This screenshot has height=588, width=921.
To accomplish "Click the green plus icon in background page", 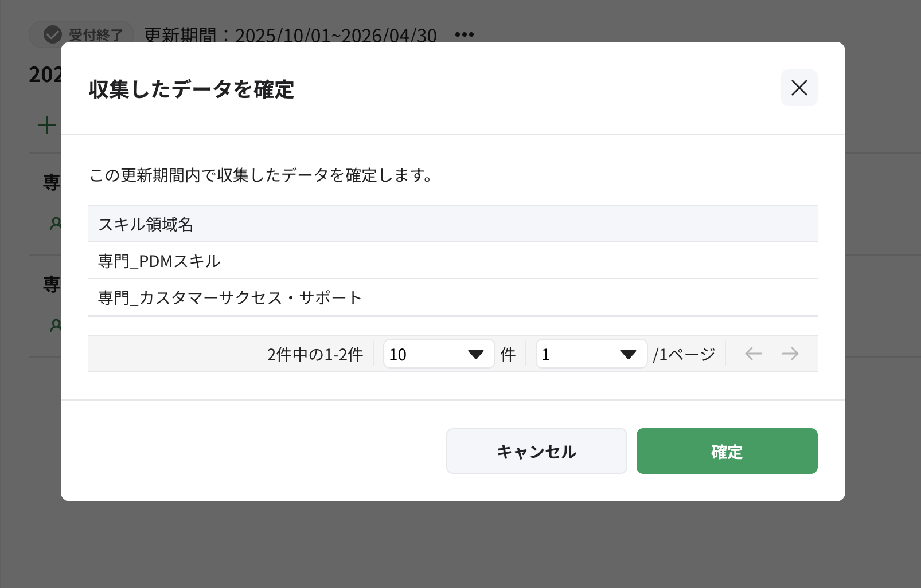I will click(46, 125).
